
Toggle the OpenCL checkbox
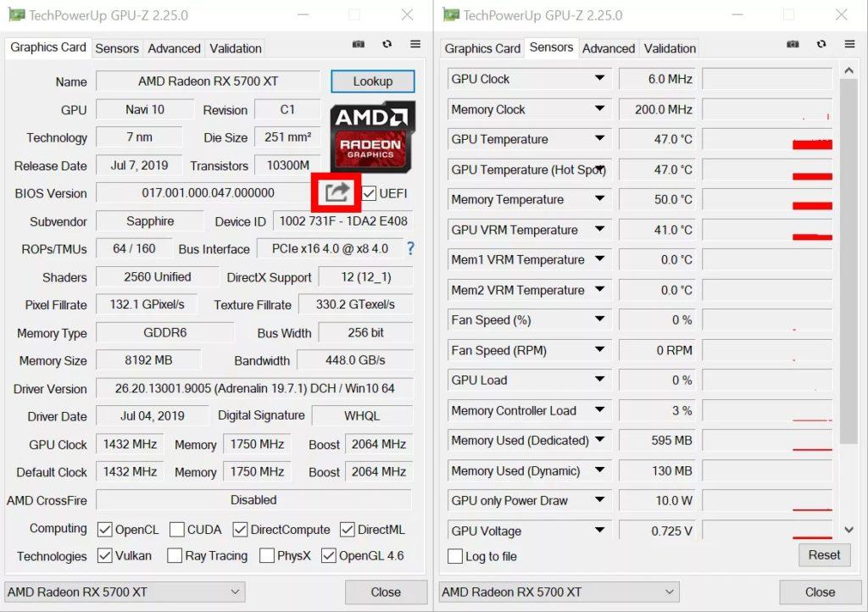click(x=104, y=530)
